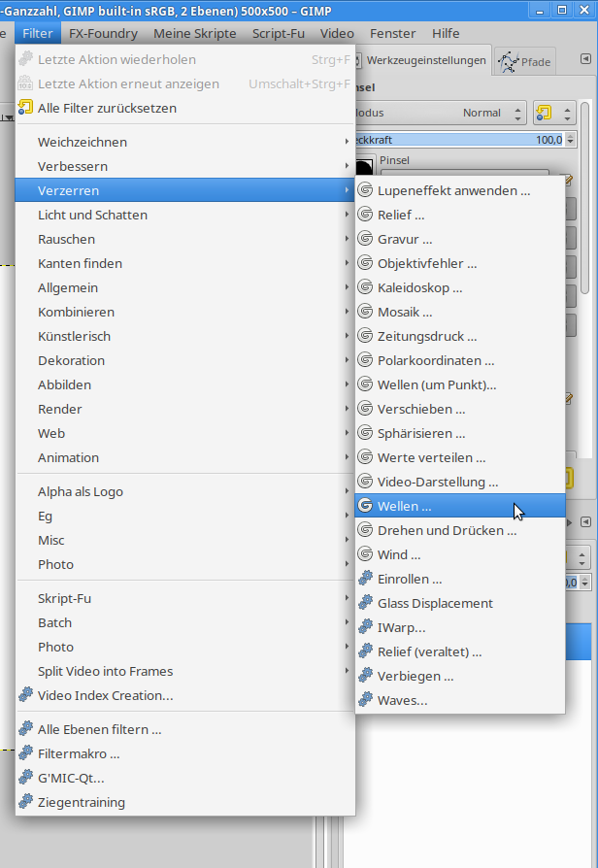Image resolution: width=598 pixels, height=868 pixels.
Task: Click the Mosaik filter icon
Action: pos(365,313)
